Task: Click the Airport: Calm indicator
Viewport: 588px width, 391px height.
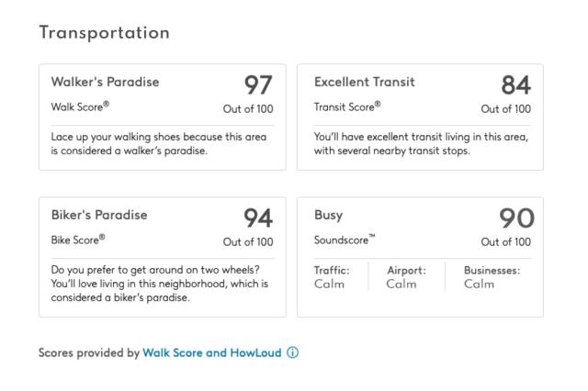Action: pyautogui.click(x=406, y=277)
